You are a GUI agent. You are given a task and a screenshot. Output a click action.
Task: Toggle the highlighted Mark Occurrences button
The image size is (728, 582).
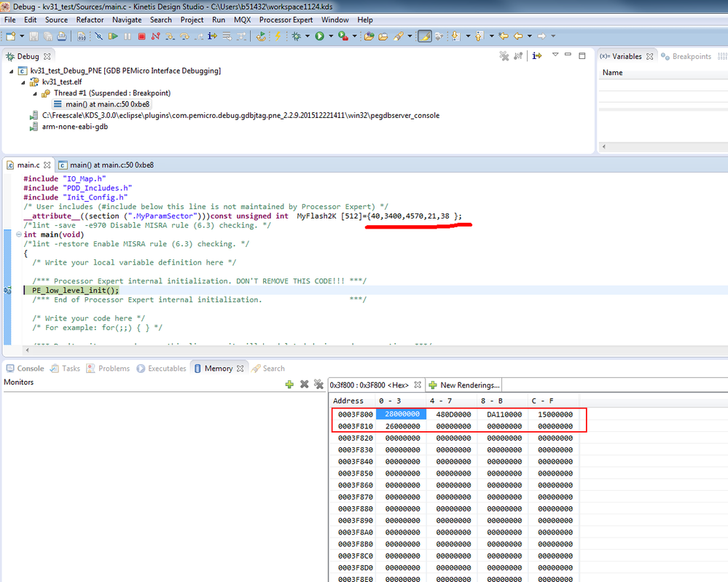tap(424, 36)
